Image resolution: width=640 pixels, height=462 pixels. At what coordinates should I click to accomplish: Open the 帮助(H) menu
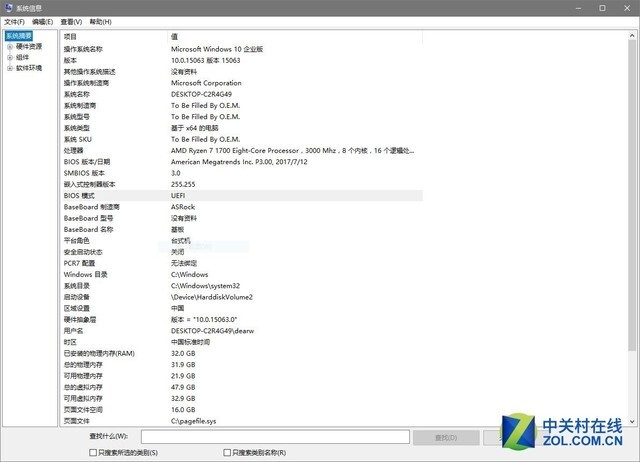point(100,22)
